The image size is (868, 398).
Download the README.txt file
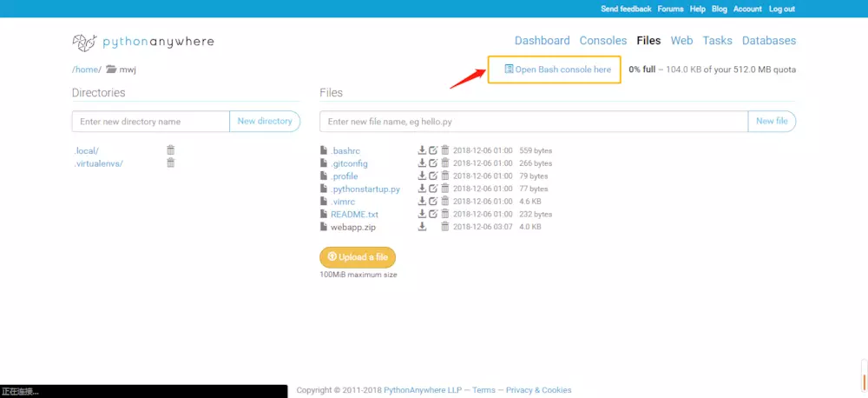click(422, 214)
